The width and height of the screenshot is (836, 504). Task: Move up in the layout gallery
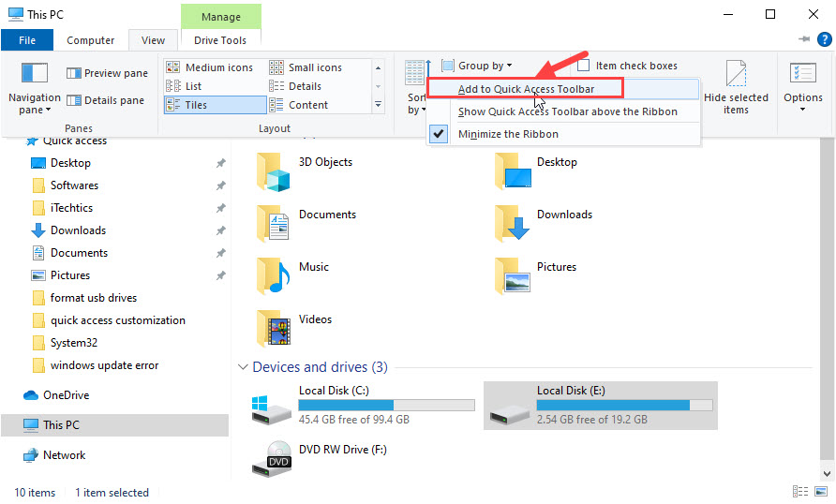[378, 67]
